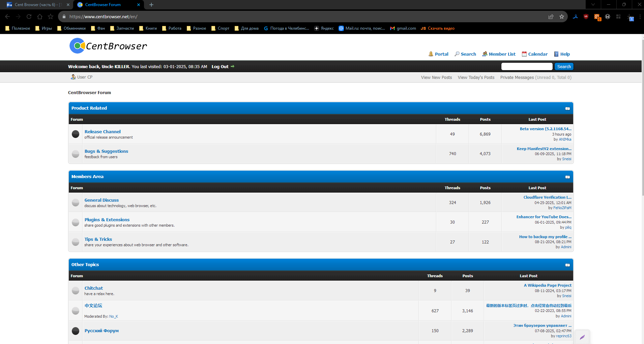
Task: Open the uBlock Origin extension icon
Action: 586,17
